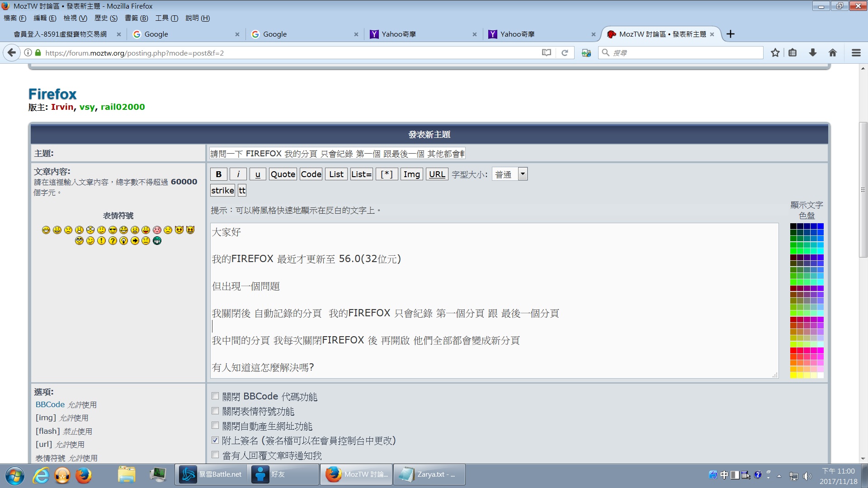Toggle Reader View icon in address bar
Image resolution: width=868 pixels, height=488 pixels.
point(546,53)
